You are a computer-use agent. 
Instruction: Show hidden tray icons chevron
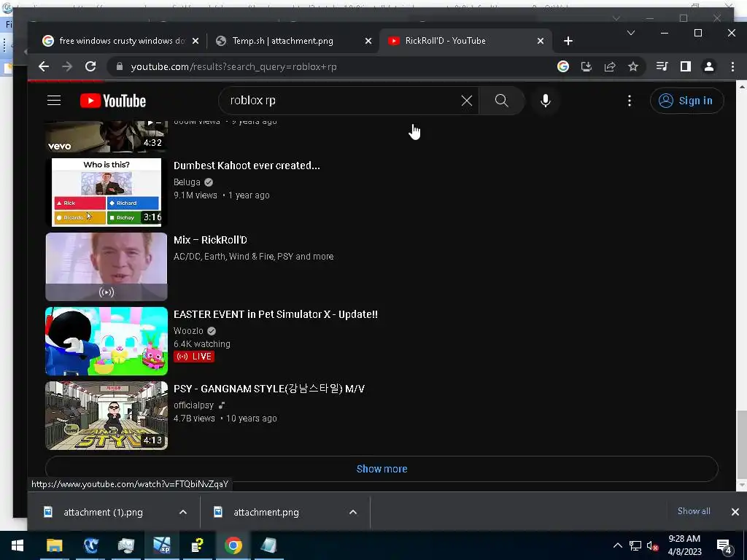point(617,545)
